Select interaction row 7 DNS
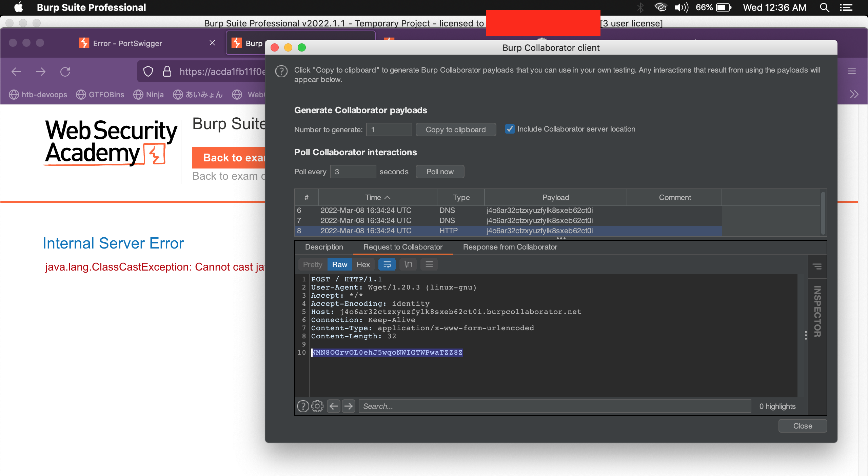 click(x=509, y=220)
